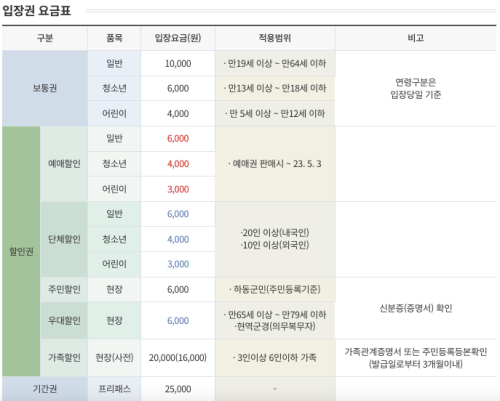Click the '연령구분은 입장당일 기준' note

pyautogui.click(x=416, y=88)
